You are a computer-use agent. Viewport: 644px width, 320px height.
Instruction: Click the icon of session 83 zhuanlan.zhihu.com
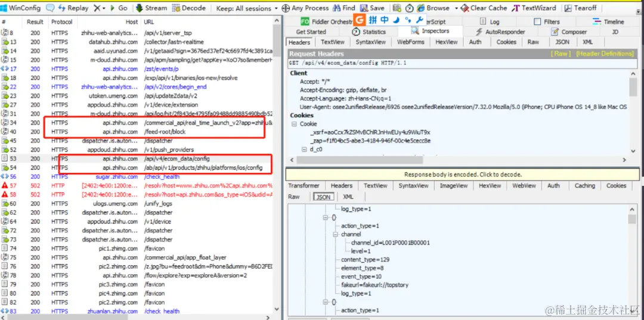coord(5,311)
